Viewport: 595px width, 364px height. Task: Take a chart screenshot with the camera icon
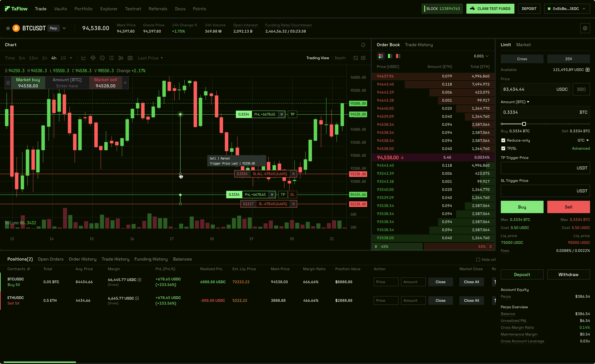coord(130,58)
